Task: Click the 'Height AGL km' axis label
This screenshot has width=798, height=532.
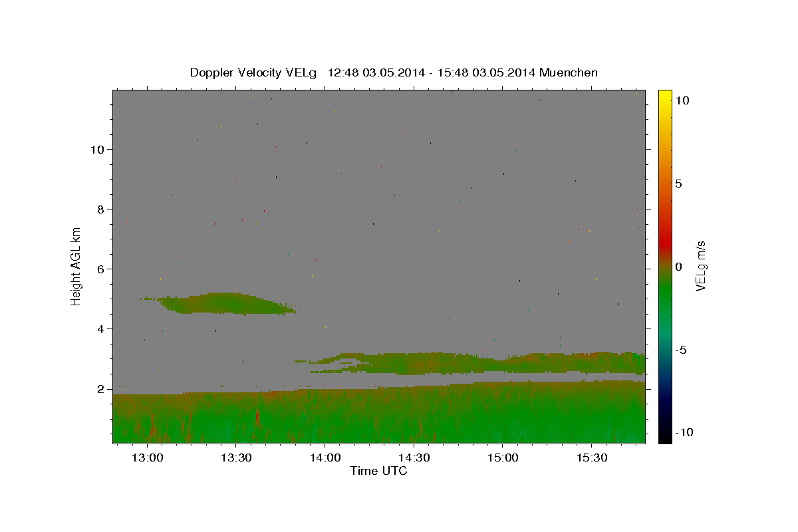Action: tap(76, 266)
